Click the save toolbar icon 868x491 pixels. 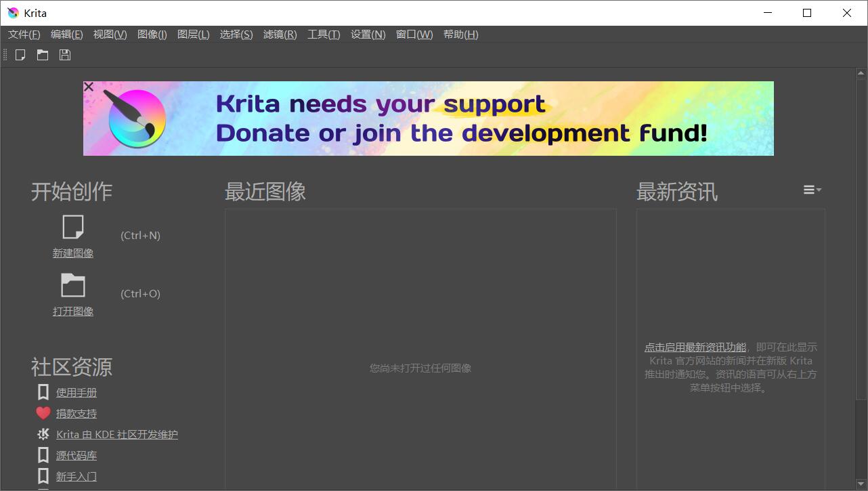click(65, 55)
